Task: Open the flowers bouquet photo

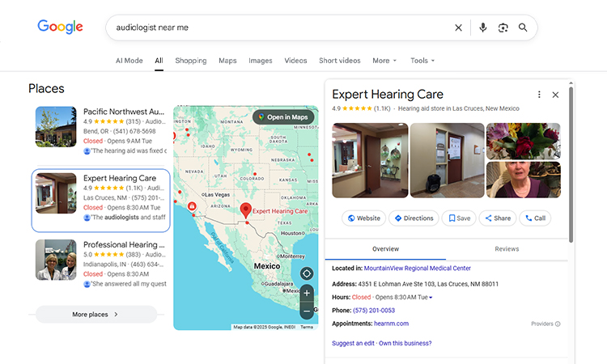Action: pyautogui.click(x=524, y=142)
